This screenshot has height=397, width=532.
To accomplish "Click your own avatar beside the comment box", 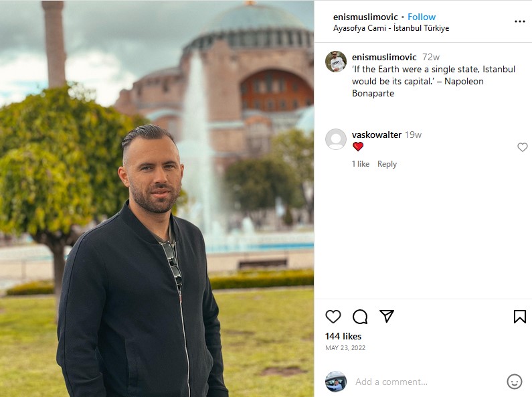I will coord(335,382).
